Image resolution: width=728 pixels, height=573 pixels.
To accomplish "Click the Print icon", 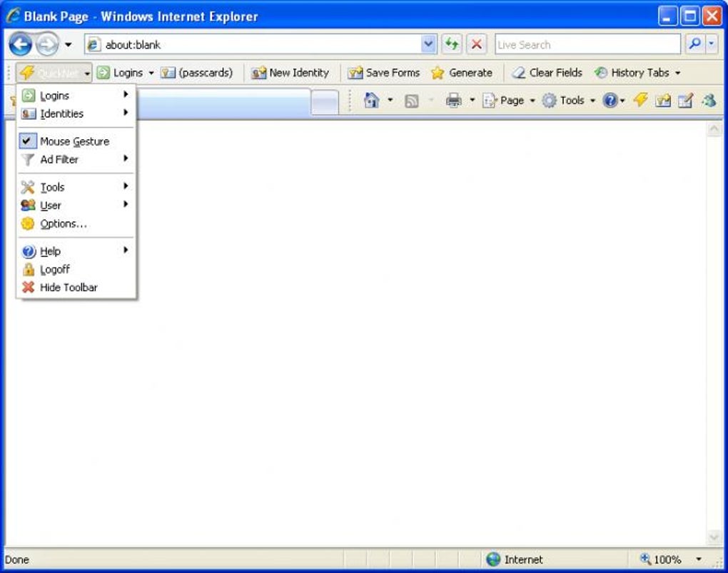I will coord(454,101).
